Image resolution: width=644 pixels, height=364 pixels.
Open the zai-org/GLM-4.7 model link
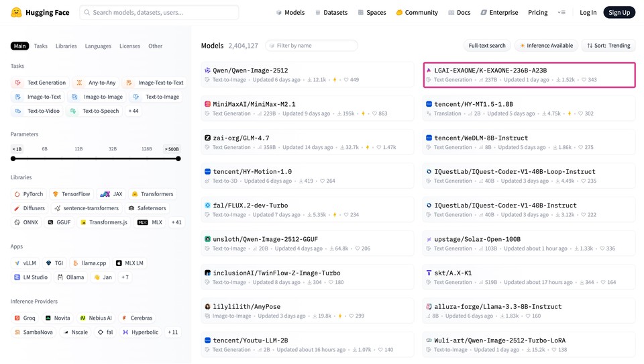click(x=241, y=138)
